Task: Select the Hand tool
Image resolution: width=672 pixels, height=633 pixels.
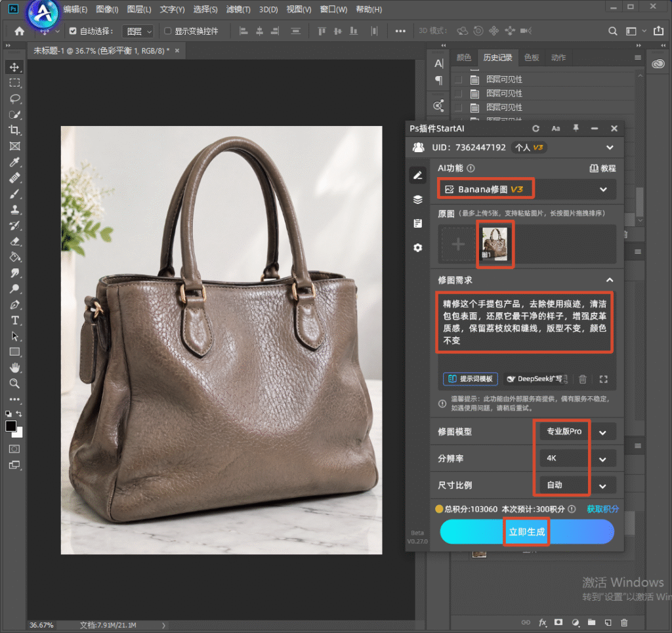Action: pyautogui.click(x=14, y=367)
